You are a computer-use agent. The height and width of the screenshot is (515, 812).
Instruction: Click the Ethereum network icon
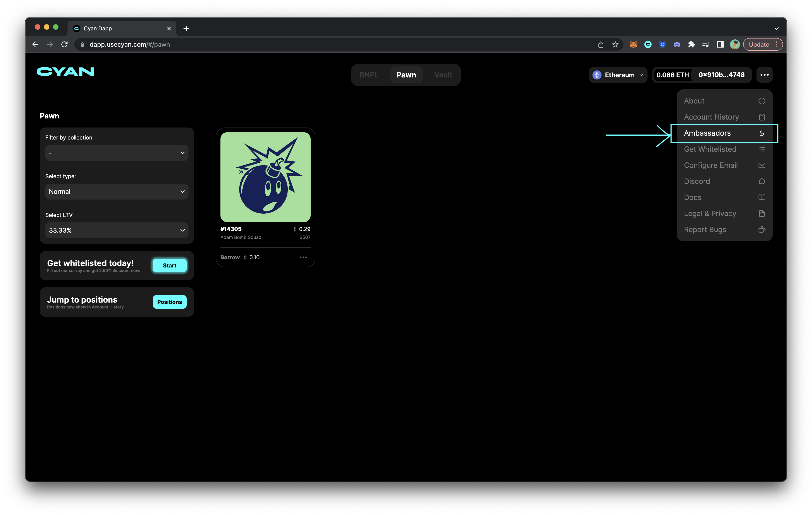click(x=597, y=75)
